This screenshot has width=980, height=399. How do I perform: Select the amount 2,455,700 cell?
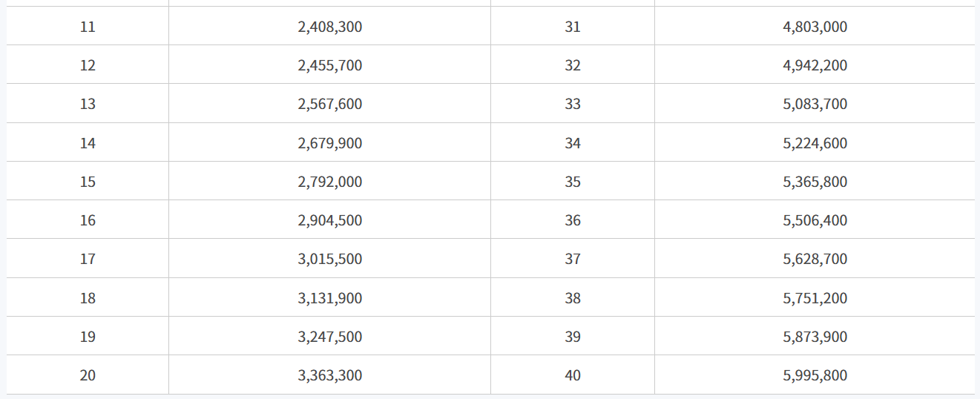(x=330, y=65)
